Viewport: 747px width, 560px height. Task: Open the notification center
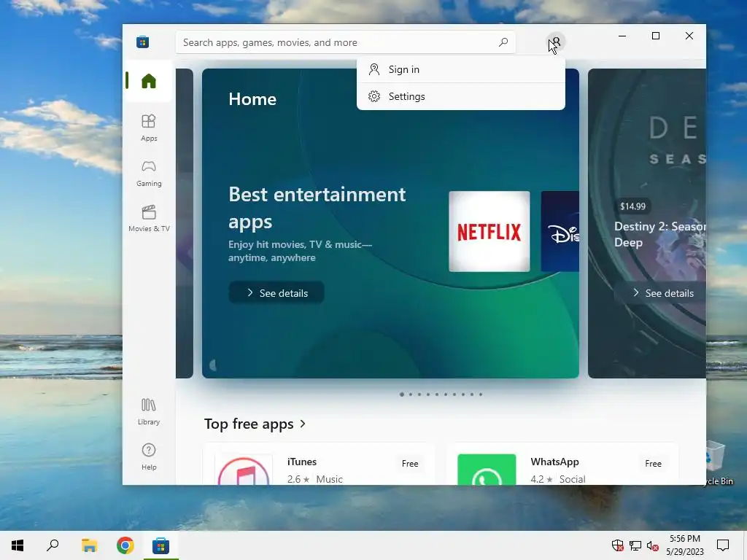point(723,545)
